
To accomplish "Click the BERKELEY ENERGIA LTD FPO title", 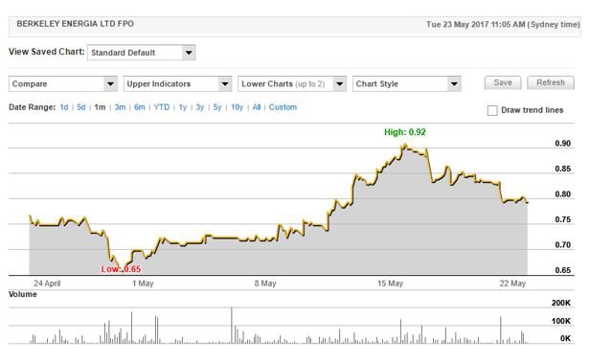I will coord(76,24).
